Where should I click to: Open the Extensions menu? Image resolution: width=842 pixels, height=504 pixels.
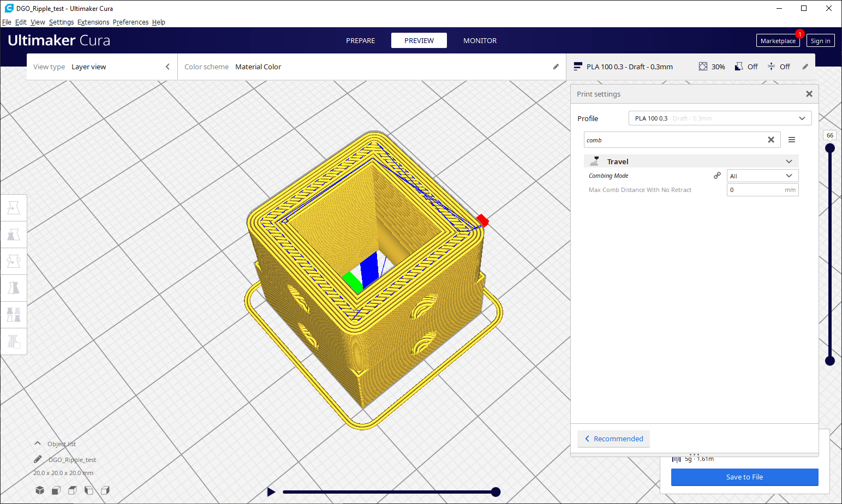93,22
